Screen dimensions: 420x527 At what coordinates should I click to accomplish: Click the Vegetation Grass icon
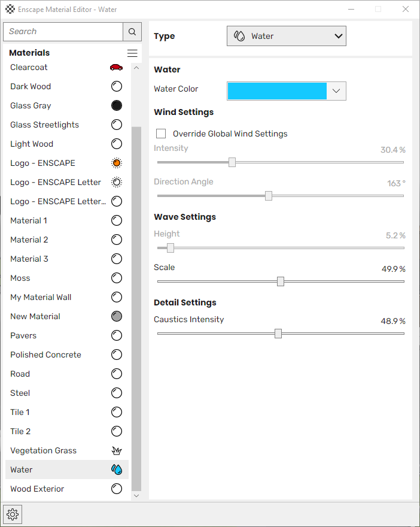[x=117, y=450]
